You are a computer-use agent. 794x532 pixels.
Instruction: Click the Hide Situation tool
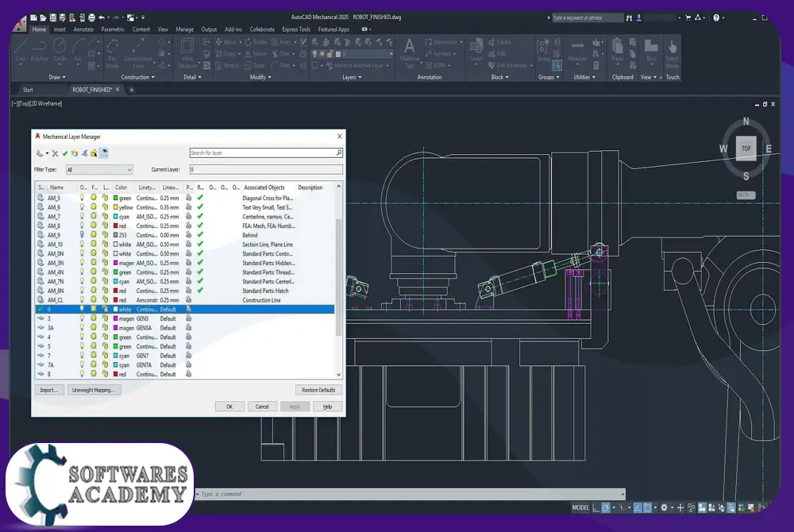pos(187,54)
